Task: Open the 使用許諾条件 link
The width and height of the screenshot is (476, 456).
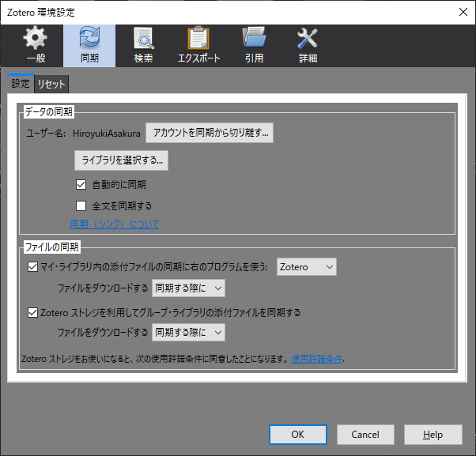Action: click(x=317, y=360)
